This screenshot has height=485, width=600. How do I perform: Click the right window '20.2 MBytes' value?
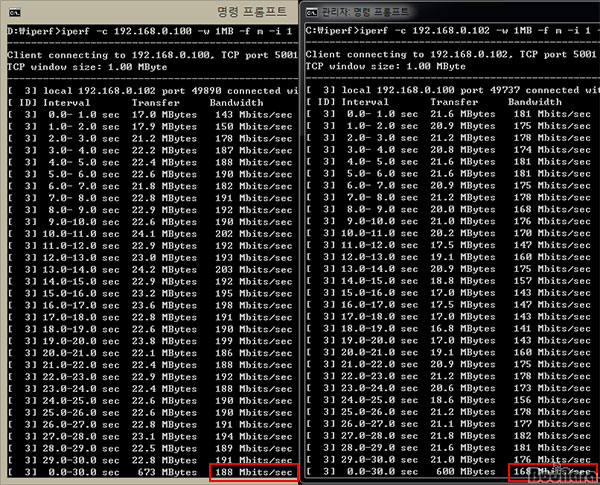(463, 233)
